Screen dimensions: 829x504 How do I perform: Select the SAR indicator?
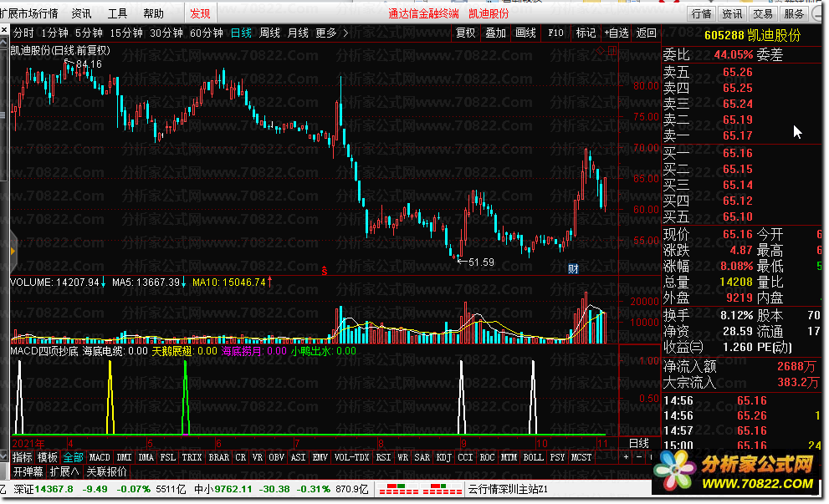pos(422,457)
